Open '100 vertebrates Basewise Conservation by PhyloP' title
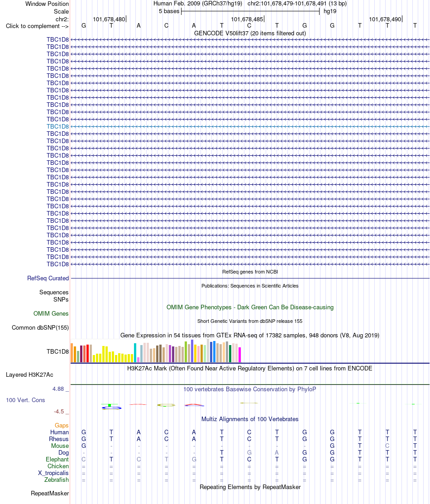The width and height of the screenshot is (430, 504). (250, 389)
